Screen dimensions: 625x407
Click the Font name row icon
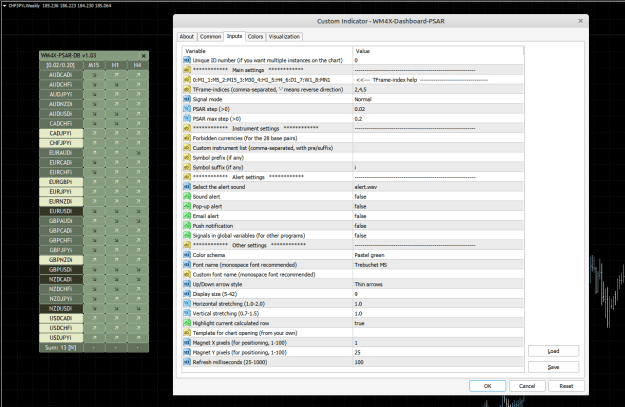point(187,265)
